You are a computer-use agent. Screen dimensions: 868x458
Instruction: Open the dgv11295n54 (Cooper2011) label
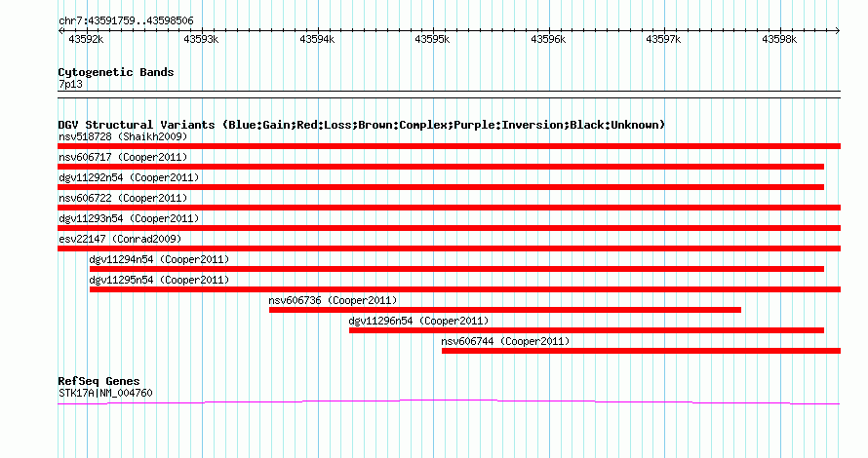click(159, 280)
